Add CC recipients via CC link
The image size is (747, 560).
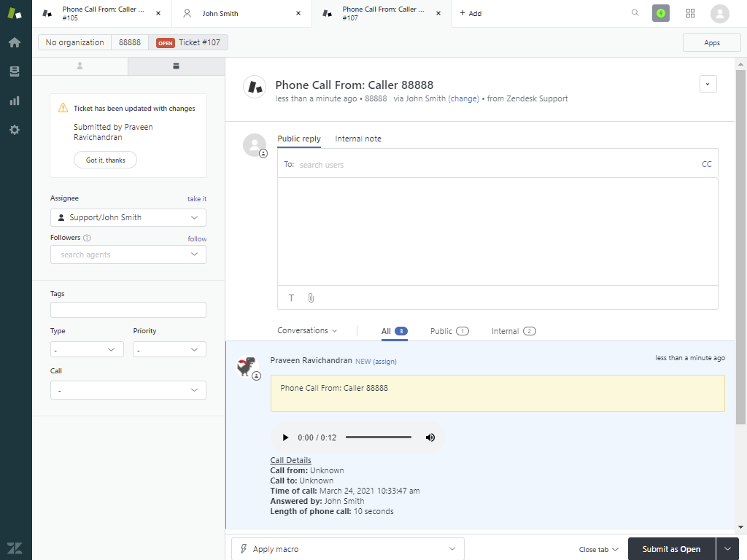click(706, 164)
